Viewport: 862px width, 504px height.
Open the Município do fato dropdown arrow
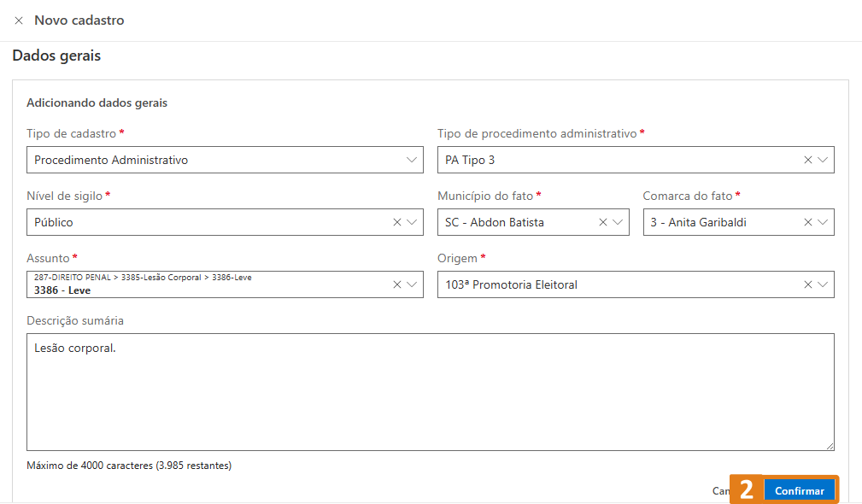coord(618,222)
